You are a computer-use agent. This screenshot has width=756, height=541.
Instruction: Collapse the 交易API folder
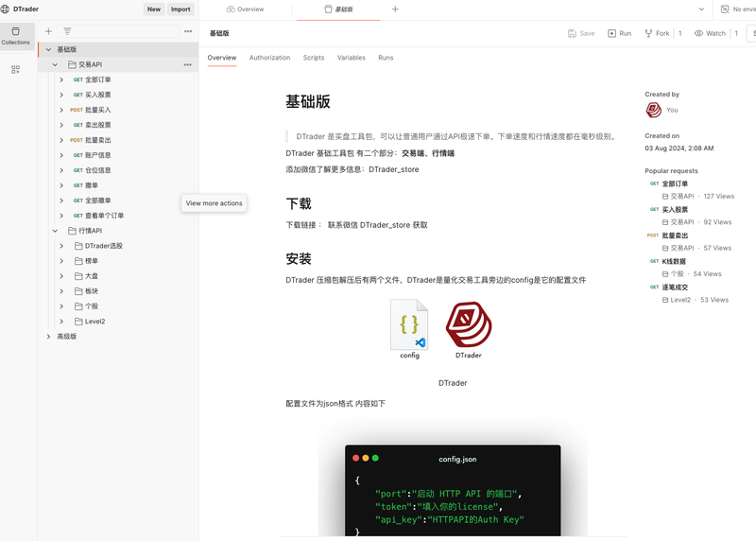coord(55,64)
